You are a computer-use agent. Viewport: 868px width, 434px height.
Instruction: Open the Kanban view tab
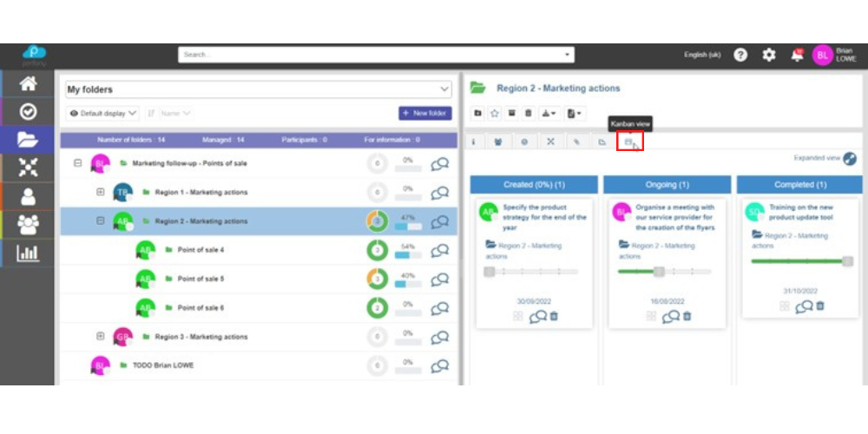click(x=629, y=141)
